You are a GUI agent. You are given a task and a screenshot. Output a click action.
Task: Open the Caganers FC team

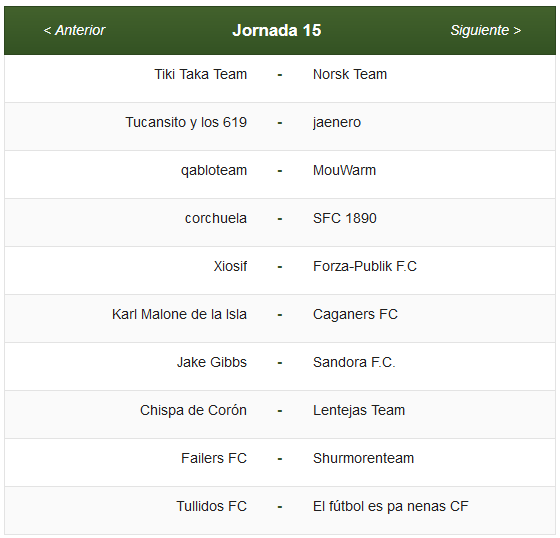(355, 314)
